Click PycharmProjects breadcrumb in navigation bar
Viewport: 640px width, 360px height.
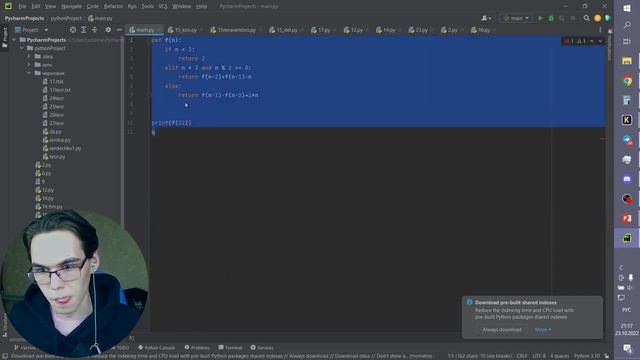coord(24,18)
